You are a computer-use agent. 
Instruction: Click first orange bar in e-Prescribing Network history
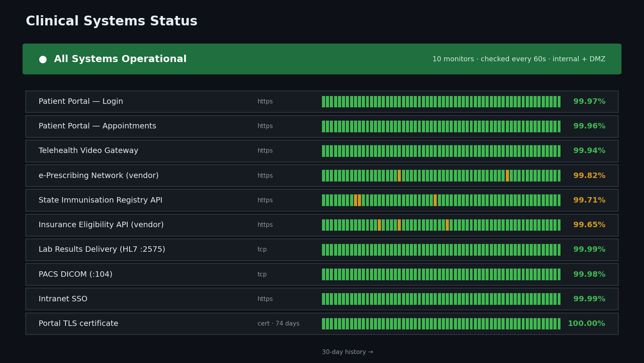click(x=399, y=176)
